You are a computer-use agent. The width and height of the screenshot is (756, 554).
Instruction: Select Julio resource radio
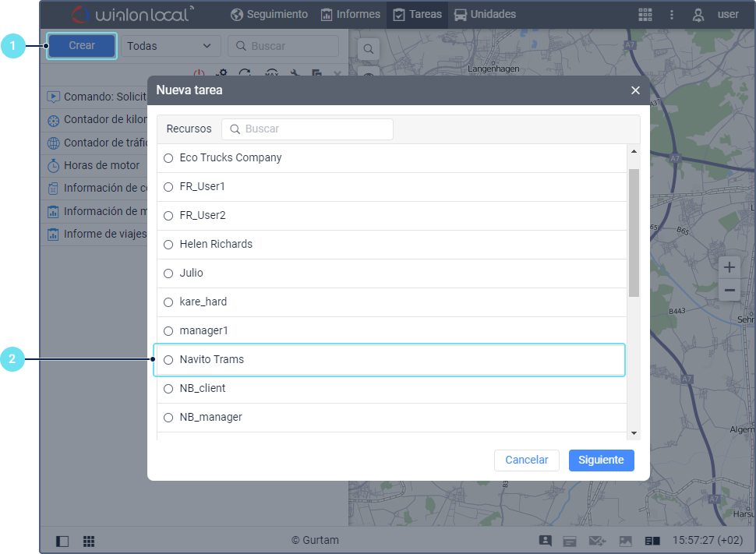168,273
